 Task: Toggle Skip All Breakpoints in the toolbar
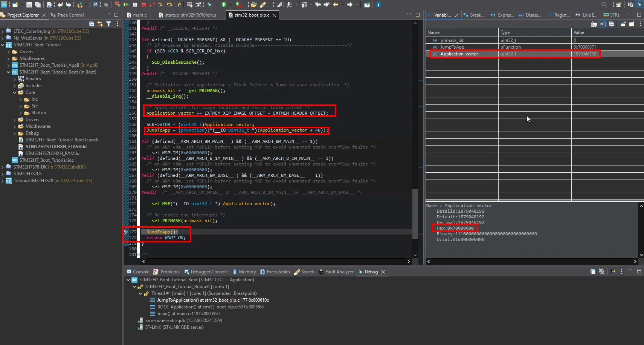(106, 5)
